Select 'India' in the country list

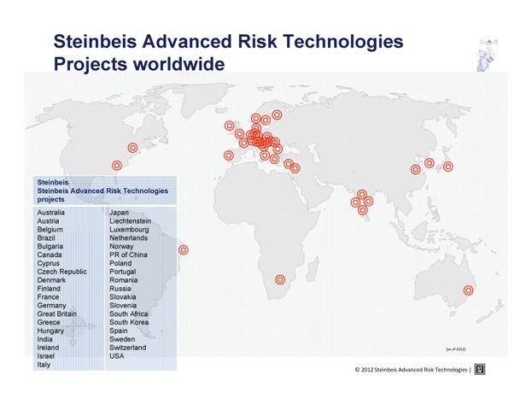click(x=44, y=339)
